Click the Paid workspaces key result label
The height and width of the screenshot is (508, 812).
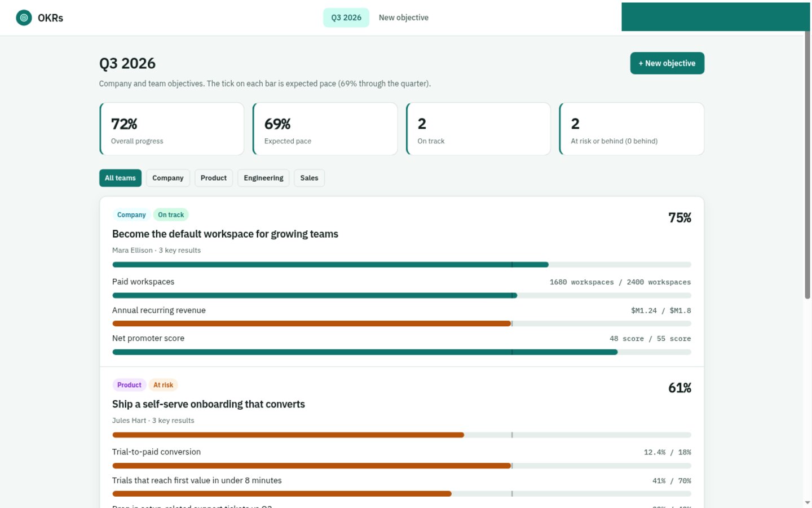tap(143, 282)
